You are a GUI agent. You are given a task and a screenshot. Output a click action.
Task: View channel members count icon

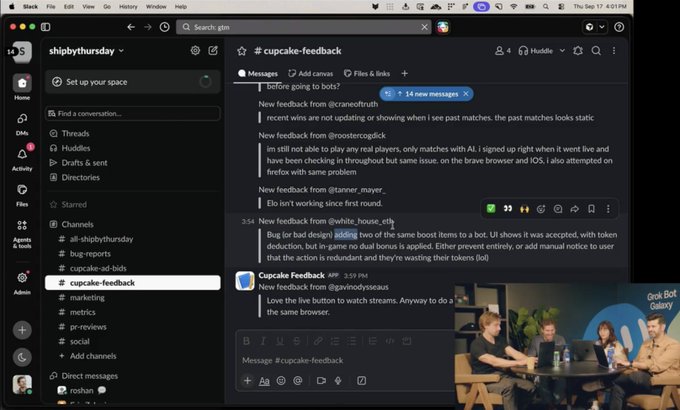tap(503, 51)
